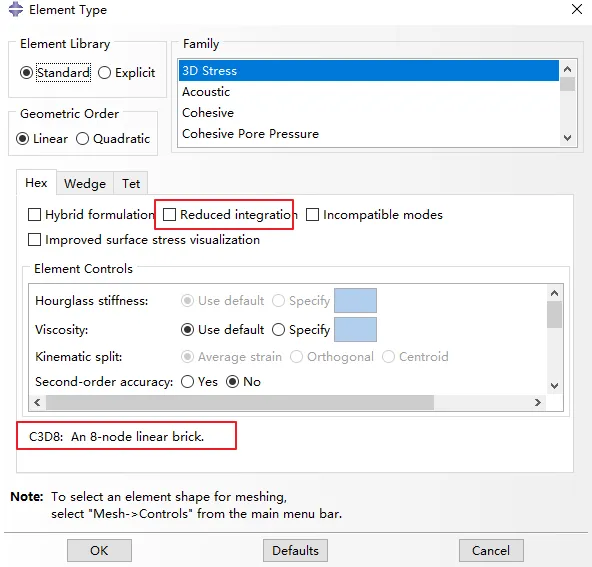The image size is (592, 567).
Task: Close the Element Type dialog
Action: click(x=577, y=9)
